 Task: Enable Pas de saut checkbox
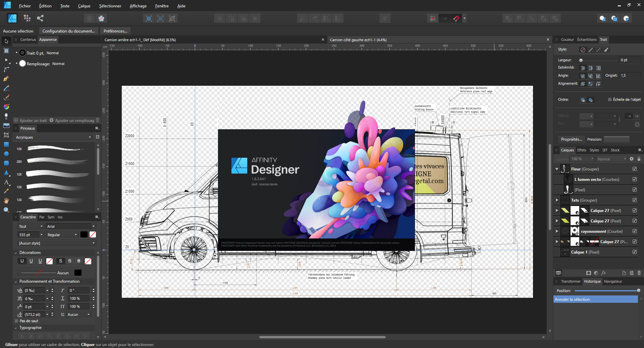click(16, 321)
